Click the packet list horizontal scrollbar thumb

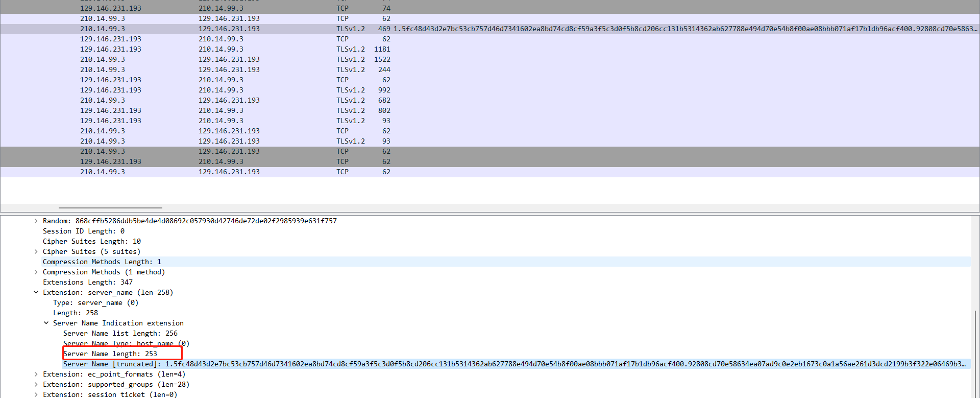[x=110, y=208]
